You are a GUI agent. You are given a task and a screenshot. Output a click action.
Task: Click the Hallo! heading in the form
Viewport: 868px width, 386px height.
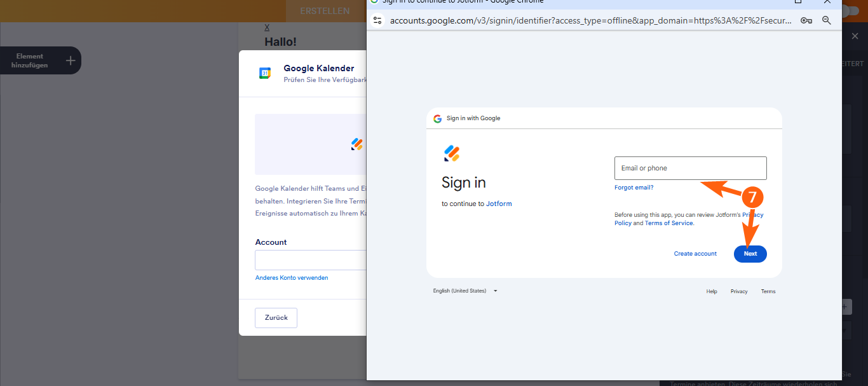[x=280, y=41]
